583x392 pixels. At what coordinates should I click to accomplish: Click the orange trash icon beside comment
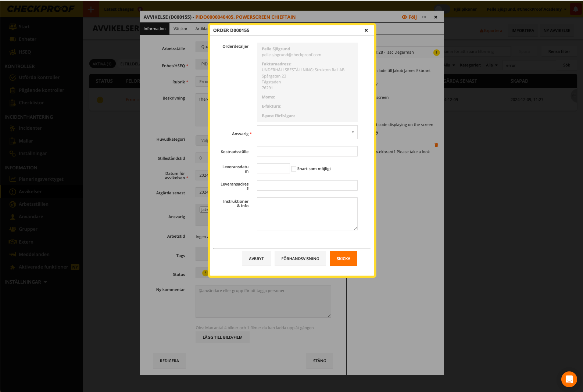[436, 145]
